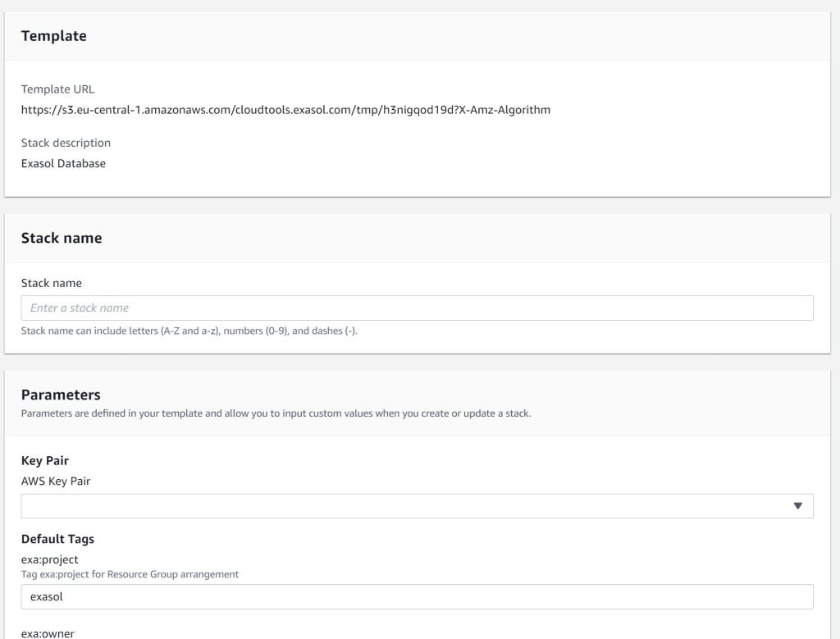Click the Parameters description sentence
The height and width of the screenshot is (639, 840).
(x=276, y=413)
